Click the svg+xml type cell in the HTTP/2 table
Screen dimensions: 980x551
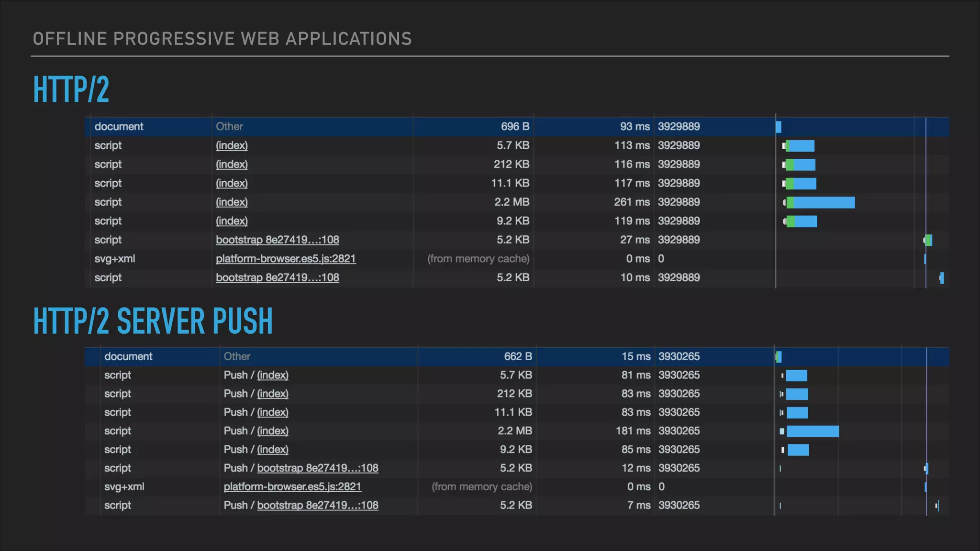[115, 259]
